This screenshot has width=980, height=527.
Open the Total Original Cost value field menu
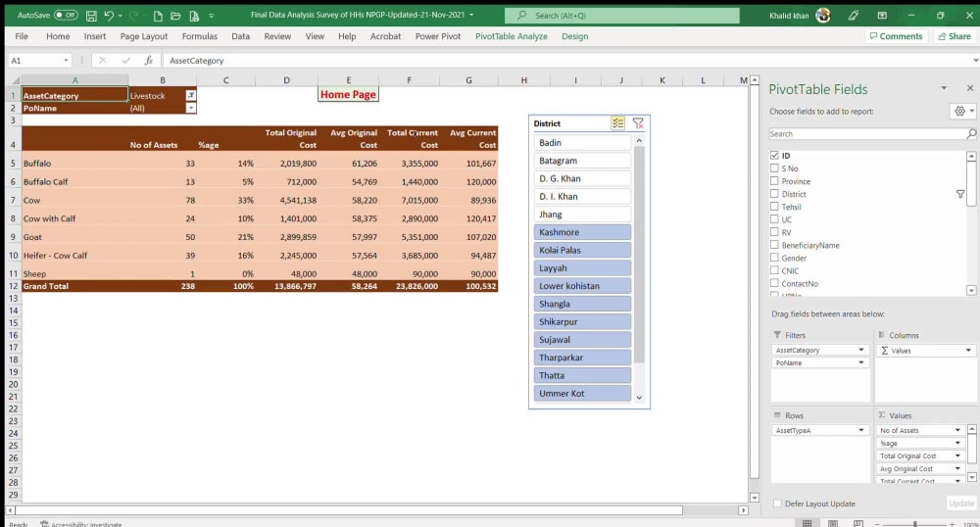pyautogui.click(x=956, y=455)
